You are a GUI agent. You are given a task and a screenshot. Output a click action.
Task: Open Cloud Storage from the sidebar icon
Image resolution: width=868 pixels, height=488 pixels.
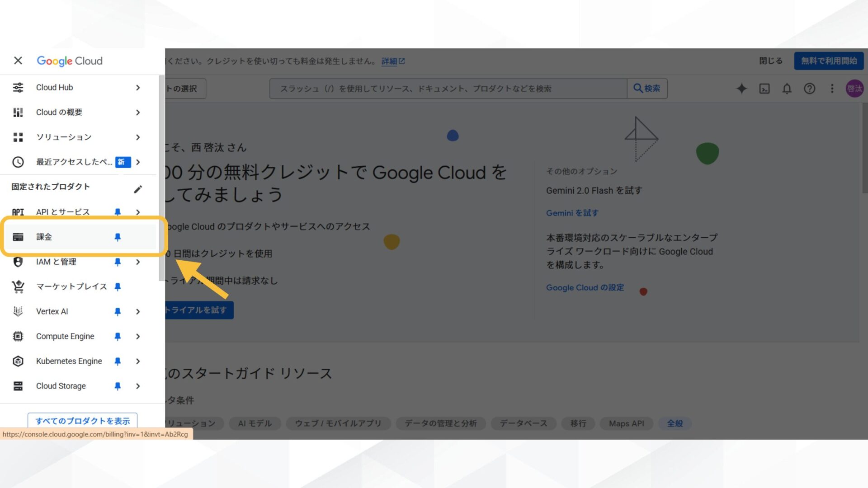pyautogui.click(x=18, y=386)
